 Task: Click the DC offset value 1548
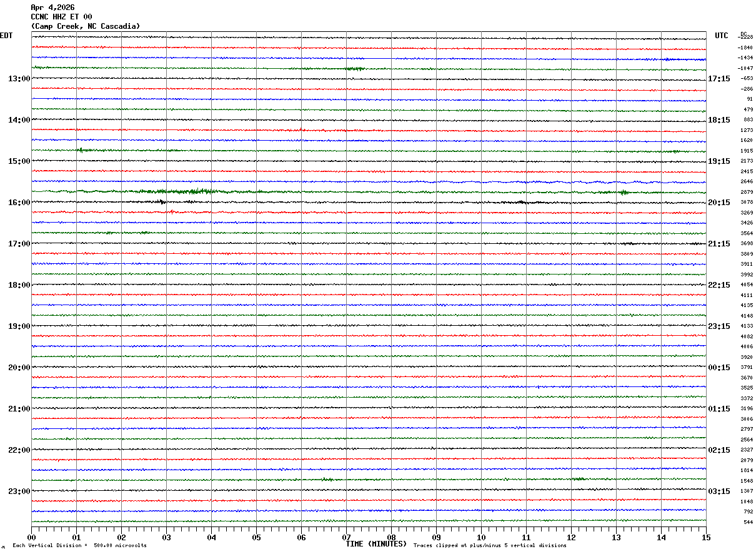click(747, 481)
